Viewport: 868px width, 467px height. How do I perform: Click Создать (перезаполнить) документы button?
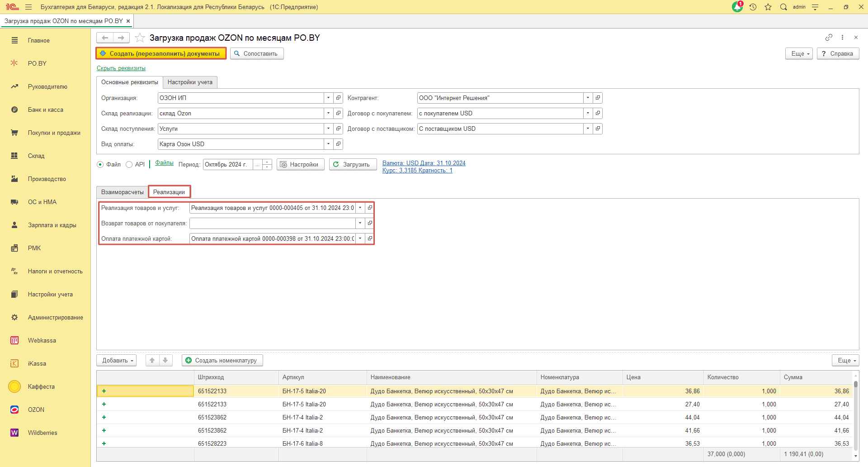click(x=161, y=54)
